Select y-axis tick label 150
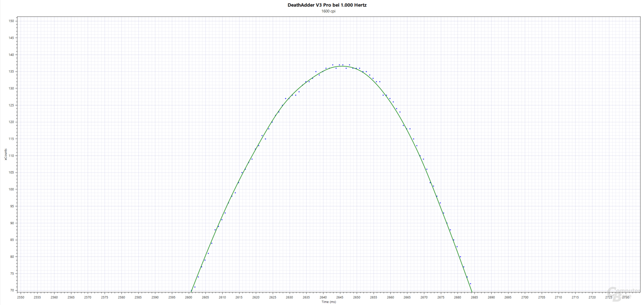This screenshot has height=305, width=644. point(11,21)
